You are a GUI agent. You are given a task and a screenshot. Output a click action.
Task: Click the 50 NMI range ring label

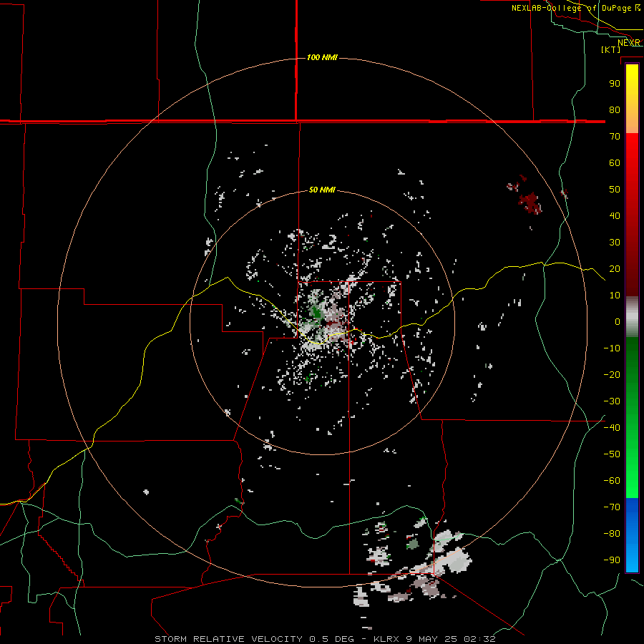click(x=322, y=190)
